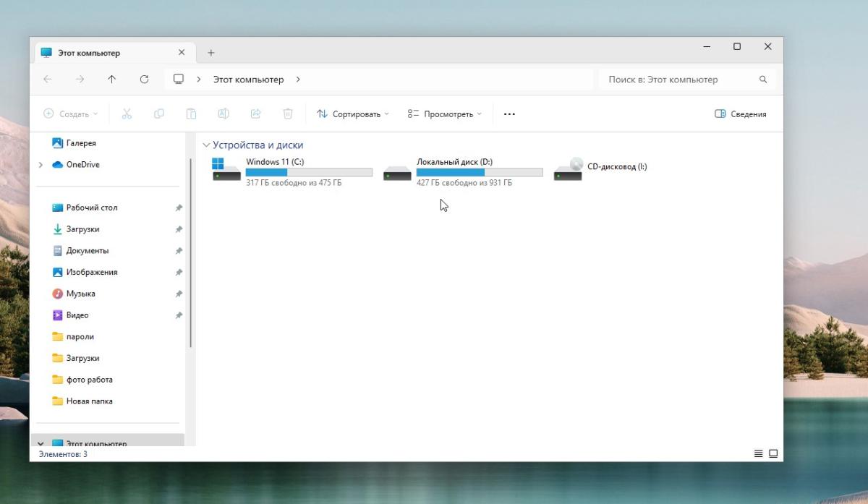Click Этот компьютер breadcrumb in address bar
The image size is (868, 504).
click(248, 80)
